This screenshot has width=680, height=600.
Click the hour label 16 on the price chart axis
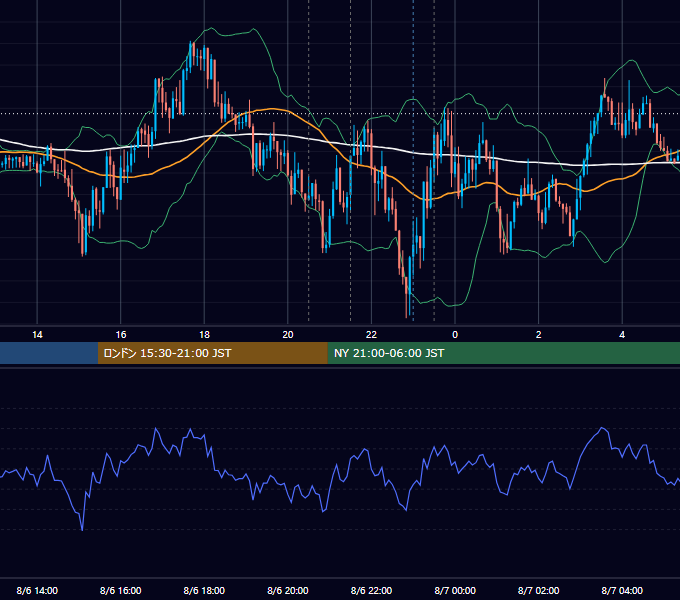[121, 335]
